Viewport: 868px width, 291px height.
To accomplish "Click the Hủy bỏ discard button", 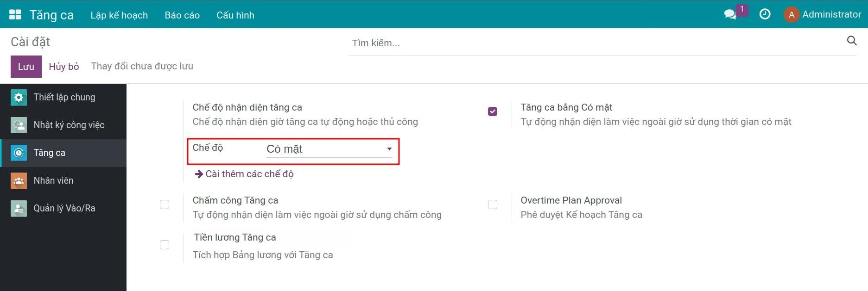I will pyautogui.click(x=64, y=67).
